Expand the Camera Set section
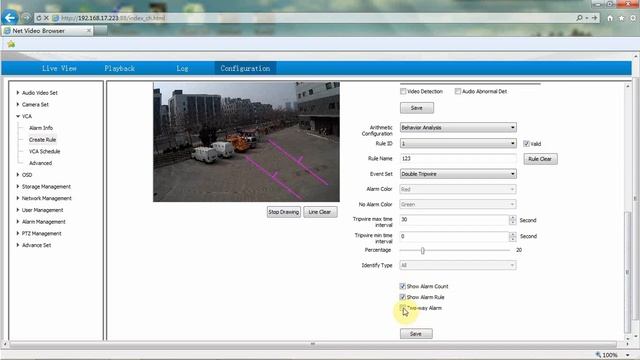The width and height of the screenshot is (640, 360). click(35, 104)
